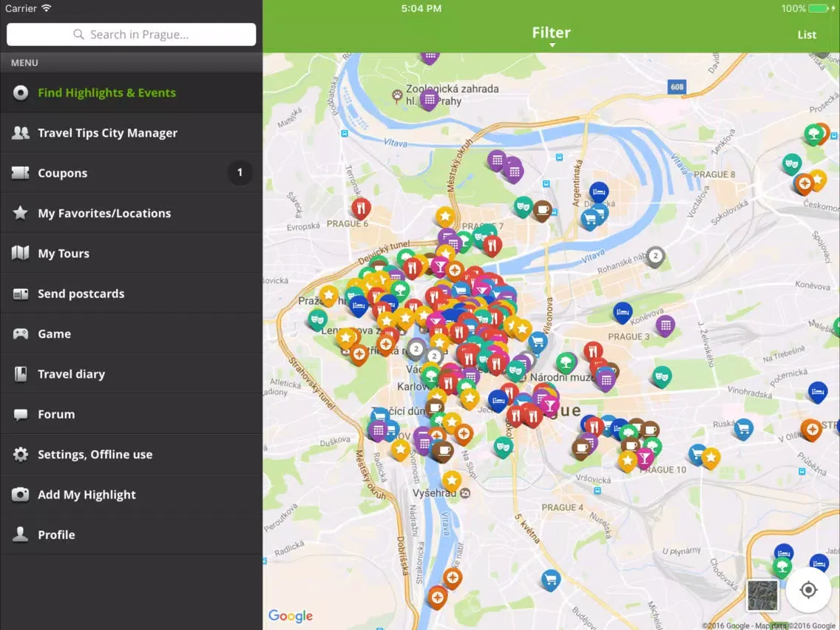840x630 pixels.
Task: Select Add My Highlight
Action: coord(132,495)
